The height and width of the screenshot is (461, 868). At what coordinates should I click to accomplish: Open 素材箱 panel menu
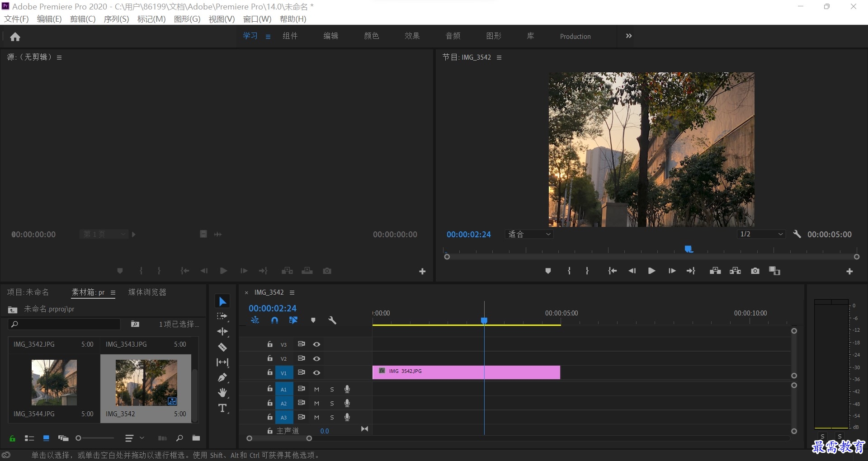point(113,292)
